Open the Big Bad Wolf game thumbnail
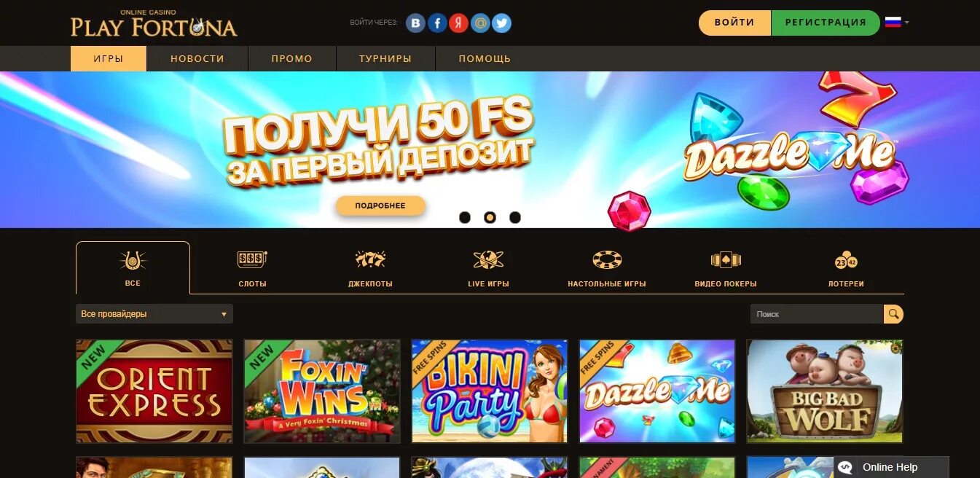The height and width of the screenshot is (478, 980). pyautogui.click(x=825, y=391)
